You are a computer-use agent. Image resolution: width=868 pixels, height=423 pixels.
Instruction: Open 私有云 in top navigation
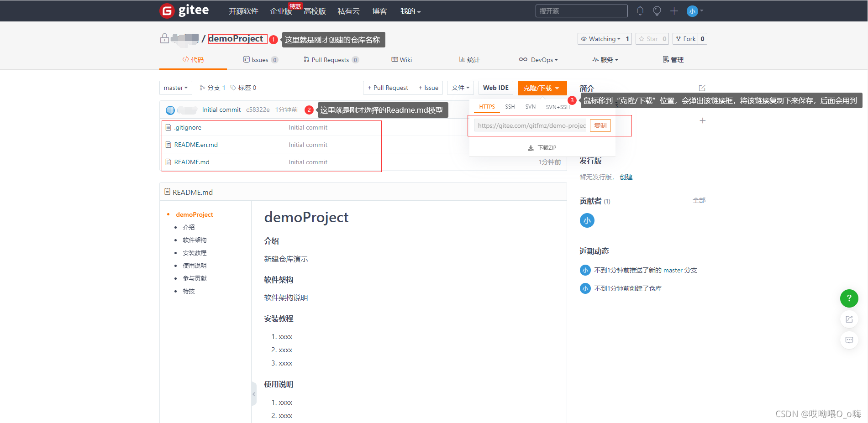[348, 11]
